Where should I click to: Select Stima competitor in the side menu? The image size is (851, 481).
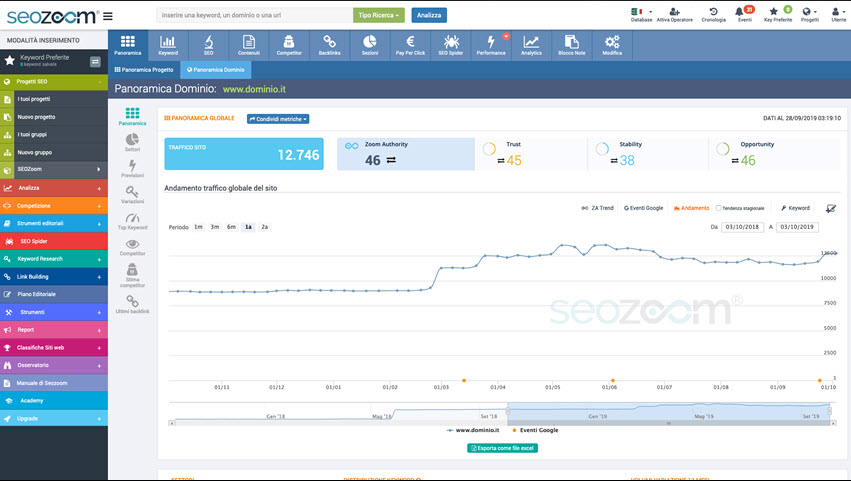[x=132, y=275]
